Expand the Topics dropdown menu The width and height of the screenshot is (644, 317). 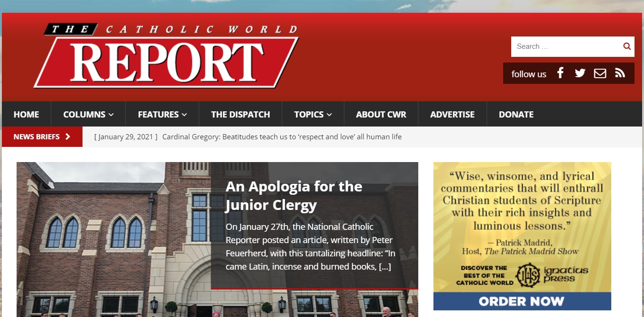point(313,114)
